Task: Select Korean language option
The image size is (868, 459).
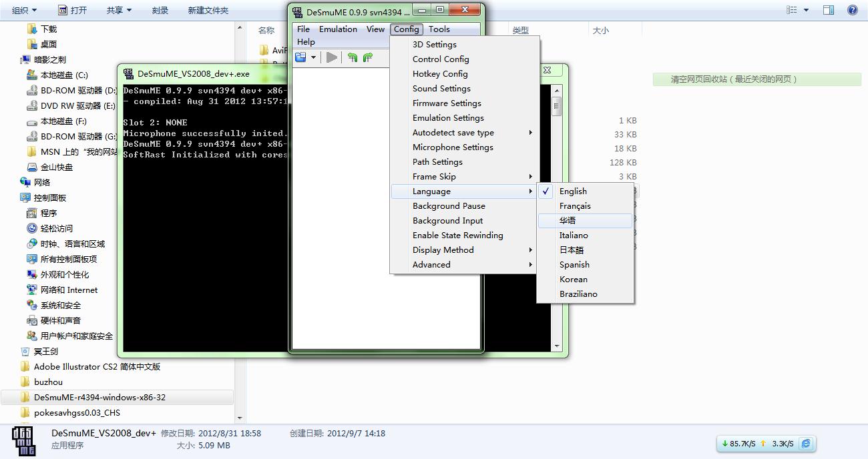Action: tap(585, 280)
